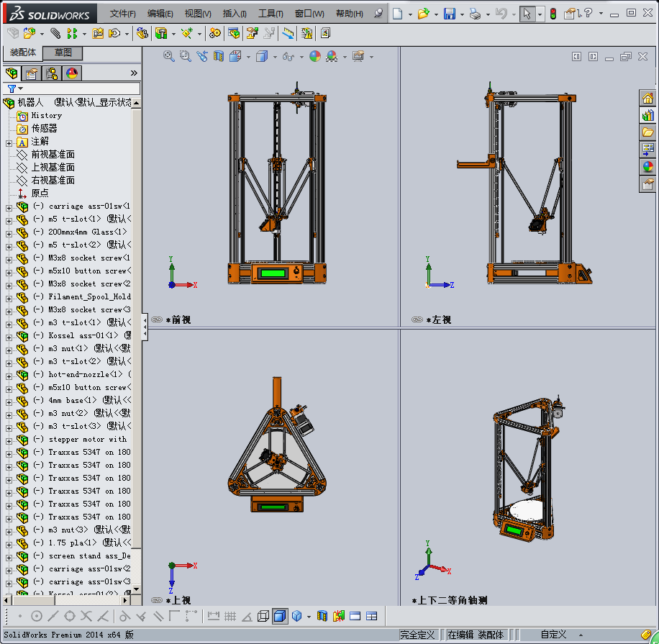Toggle the wireframe cube display mode
The height and width of the screenshot is (644, 659).
pyautogui.click(x=263, y=616)
